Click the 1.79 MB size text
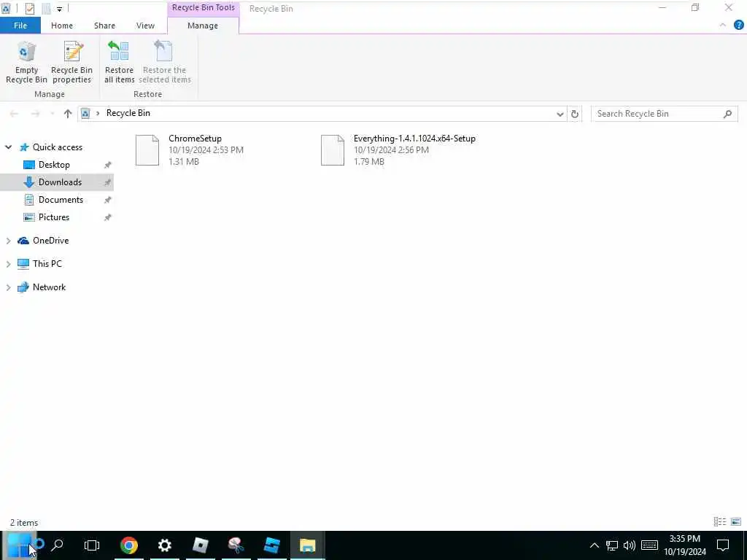Image resolution: width=747 pixels, height=560 pixels. tap(368, 162)
